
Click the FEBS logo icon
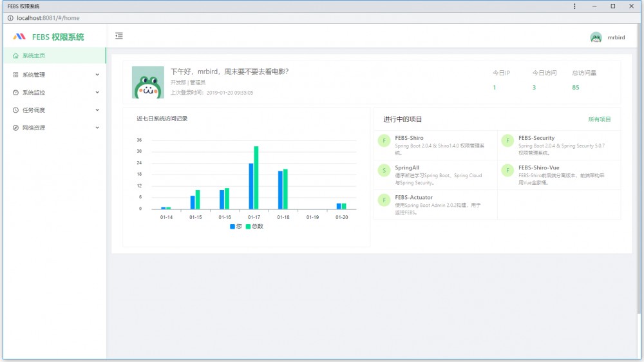click(x=19, y=37)
